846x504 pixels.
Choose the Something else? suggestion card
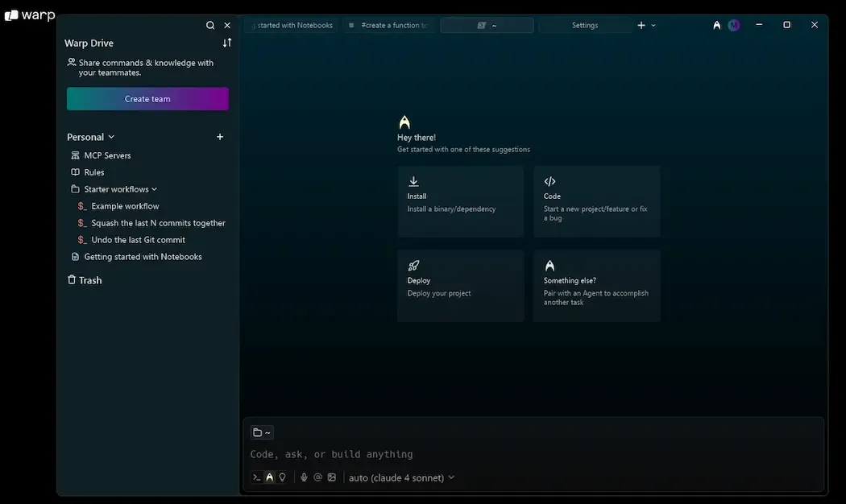point(597,286)
